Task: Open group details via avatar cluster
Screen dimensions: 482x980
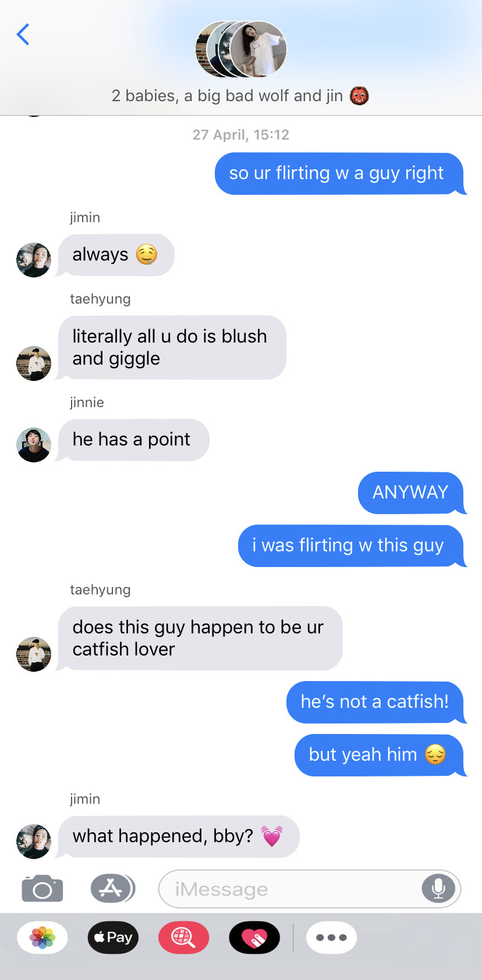Action: 241,49
